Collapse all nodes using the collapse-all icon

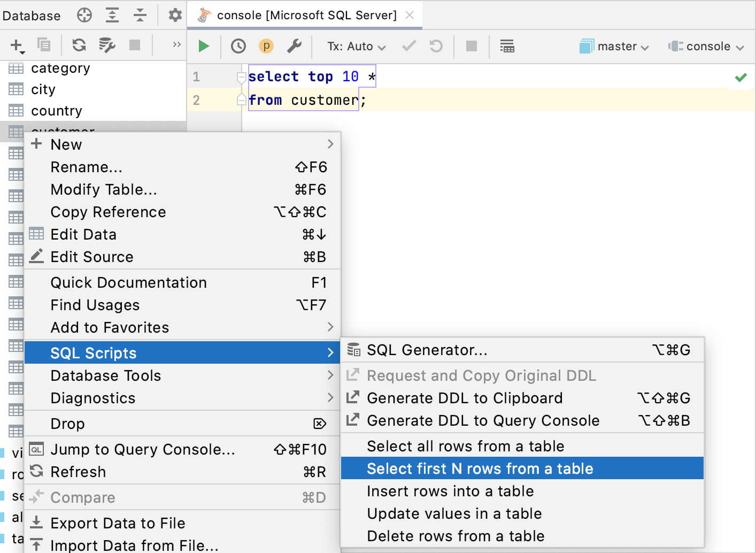[x=140, y=16]
